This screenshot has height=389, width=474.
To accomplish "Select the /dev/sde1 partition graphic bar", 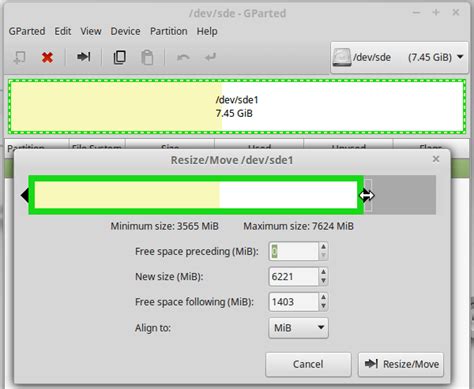I will coord(237,107).
